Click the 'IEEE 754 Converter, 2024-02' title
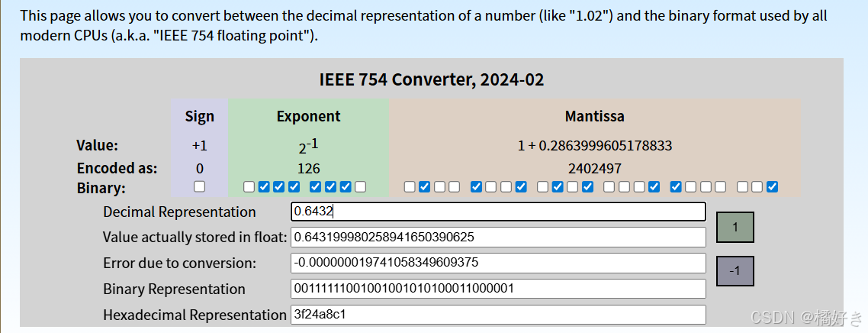868x333 pixels. (432, 79)
